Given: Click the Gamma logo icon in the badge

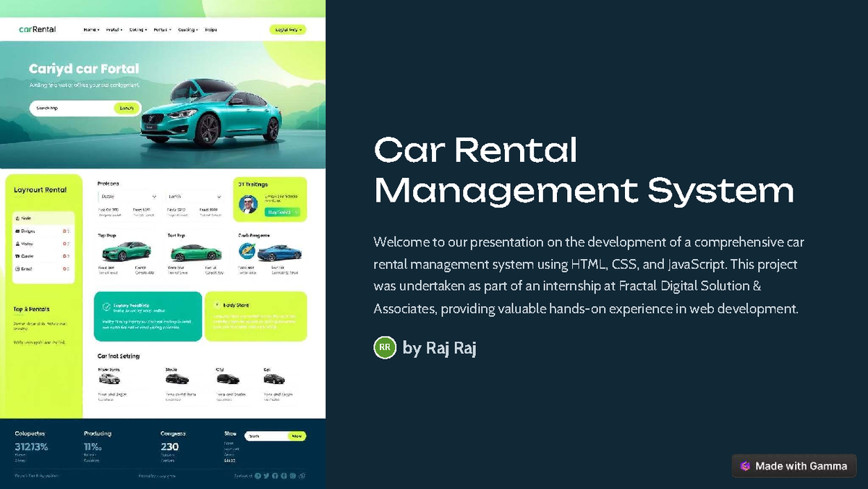Looking at the screenshot, I should point(745,466).
